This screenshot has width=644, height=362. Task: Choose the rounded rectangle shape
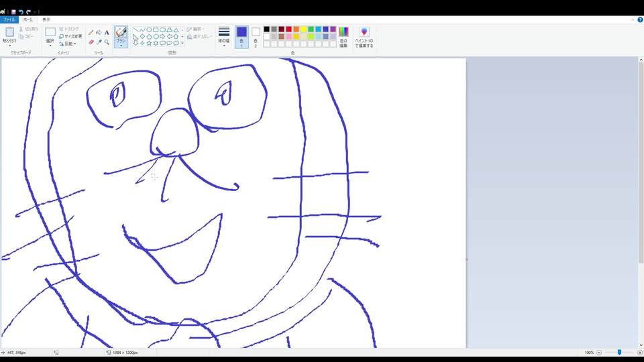pyautogui.click(x=162, y=30)
